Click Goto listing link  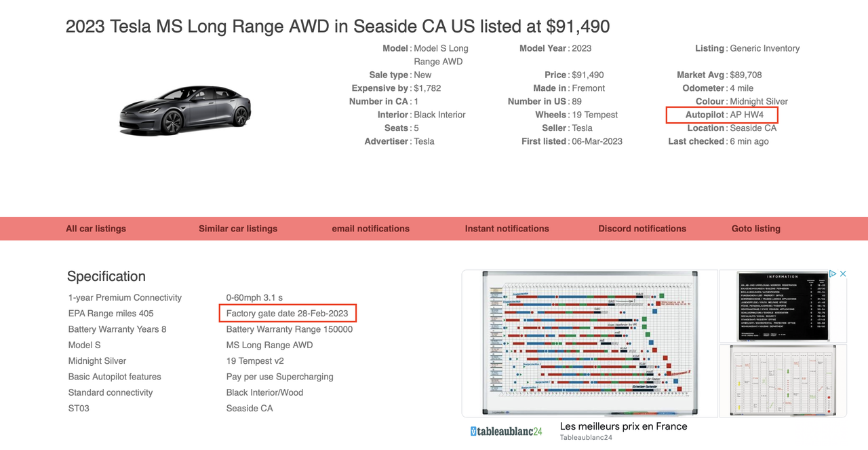point(756,229)
